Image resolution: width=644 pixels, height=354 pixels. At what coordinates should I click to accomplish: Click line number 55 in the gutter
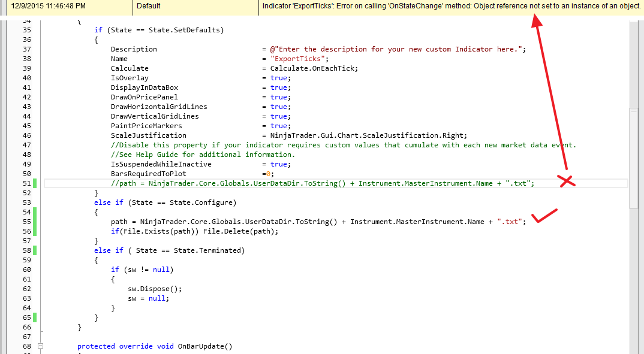tap(27, 222)
